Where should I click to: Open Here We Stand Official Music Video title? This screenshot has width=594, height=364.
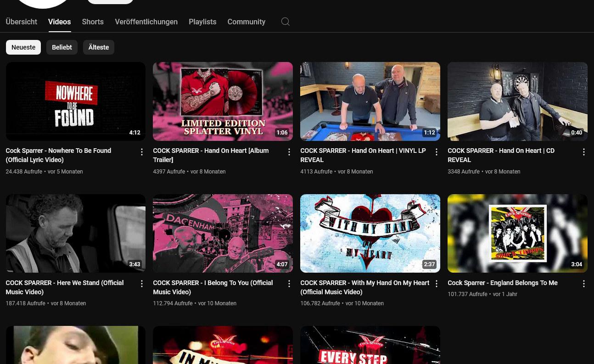click(x=65, y=287)
